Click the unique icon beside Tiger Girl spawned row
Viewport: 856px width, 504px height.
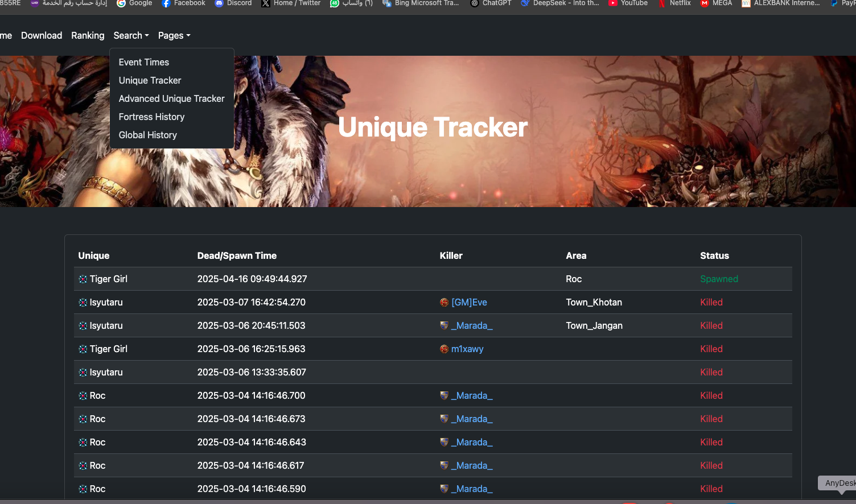[83, 279]
